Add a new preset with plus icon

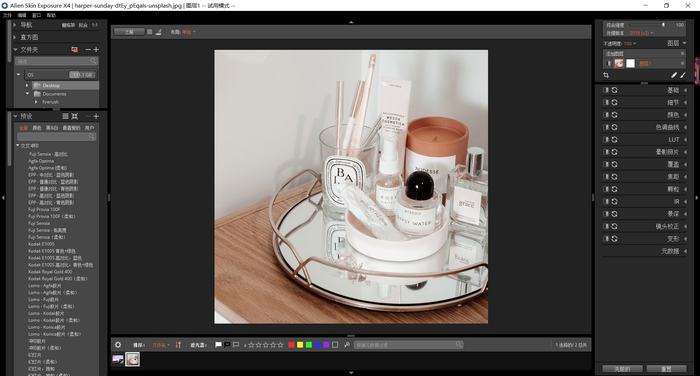click(96, 116)
